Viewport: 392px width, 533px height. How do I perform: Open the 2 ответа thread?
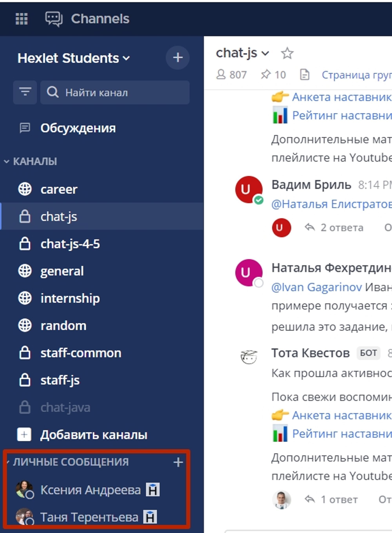tap(342, 228)
